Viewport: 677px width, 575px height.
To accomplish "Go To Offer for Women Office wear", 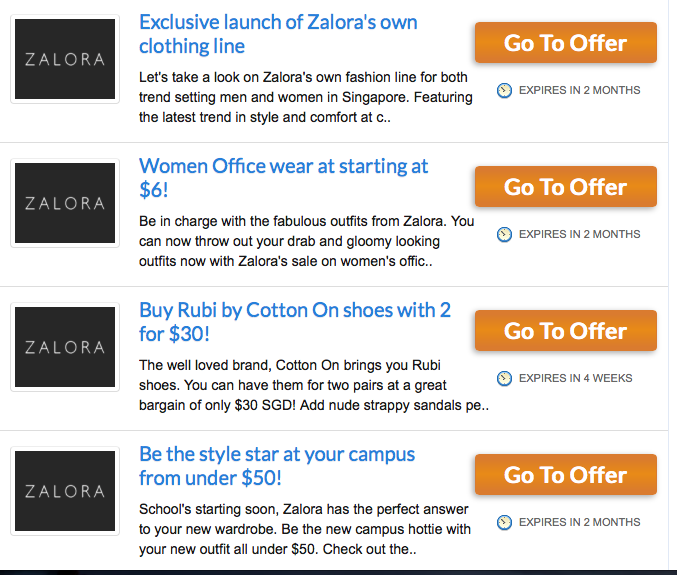I will click(566, 186).
